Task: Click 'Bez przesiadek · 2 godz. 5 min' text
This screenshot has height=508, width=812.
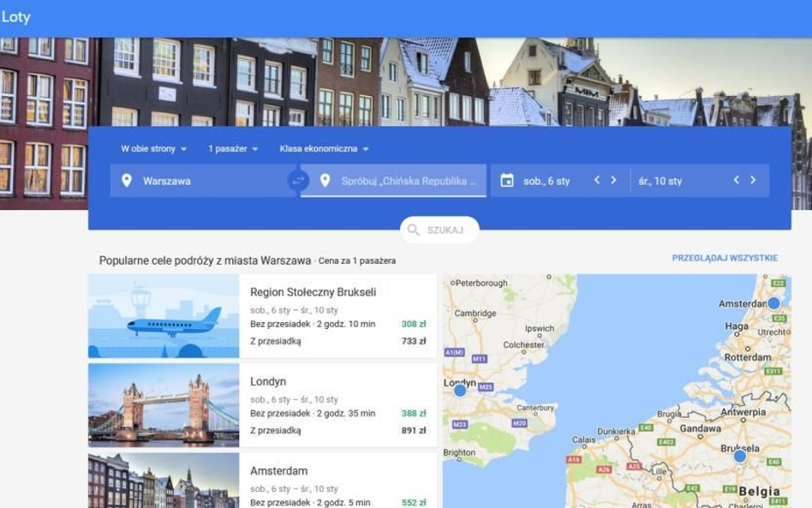Action: click(310, 502)
